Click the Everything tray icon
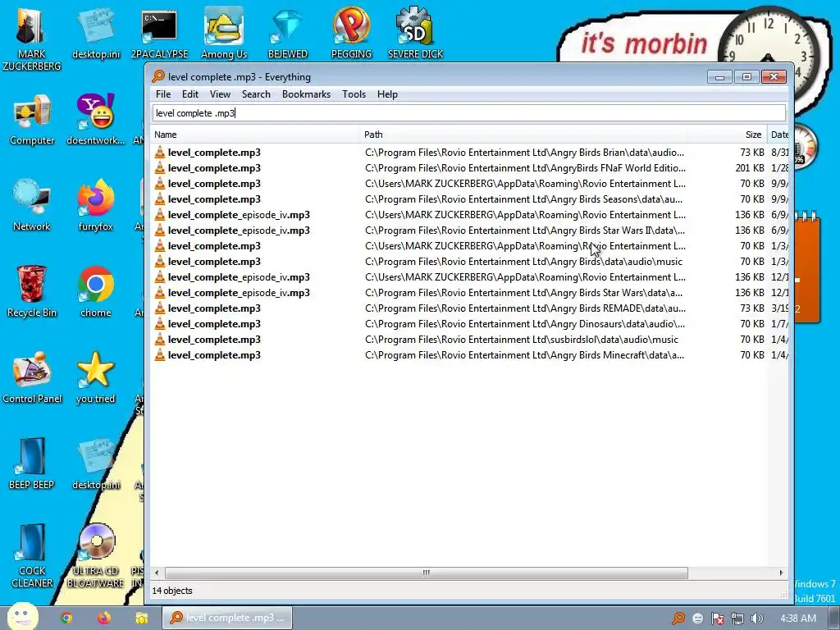The height and width of the screenshot is (630, 840). pos(678,619)
